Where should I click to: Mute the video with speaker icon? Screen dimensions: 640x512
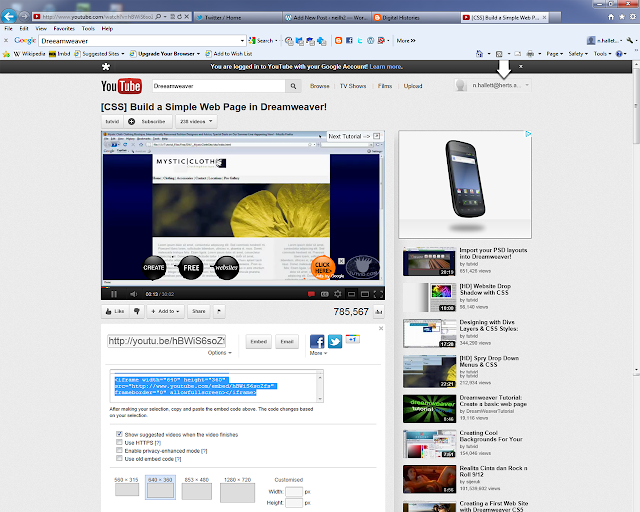tap(133, 294)
